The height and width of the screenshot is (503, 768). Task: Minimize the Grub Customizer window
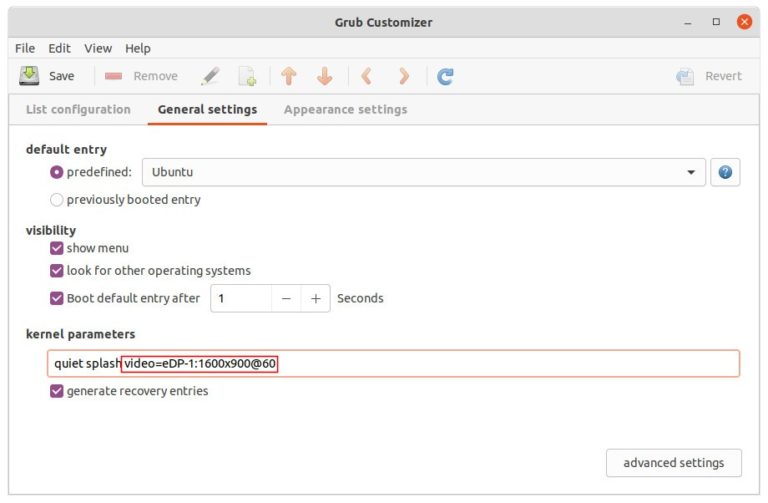pyautogui.click(x=688, y=22)
